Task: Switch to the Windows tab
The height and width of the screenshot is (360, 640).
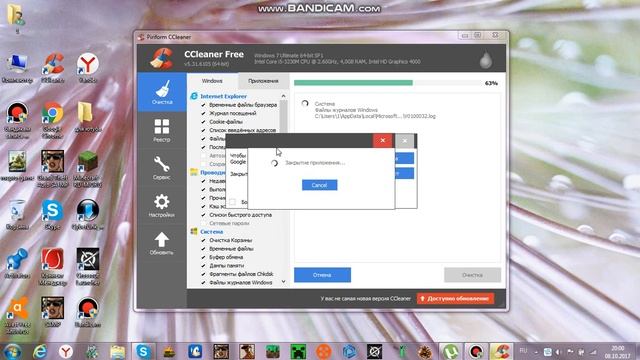Action: (x=212, y=81)
